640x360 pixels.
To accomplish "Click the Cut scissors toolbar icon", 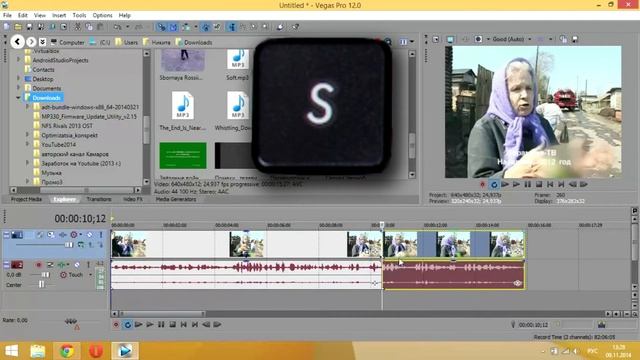I will click(78, 27).
